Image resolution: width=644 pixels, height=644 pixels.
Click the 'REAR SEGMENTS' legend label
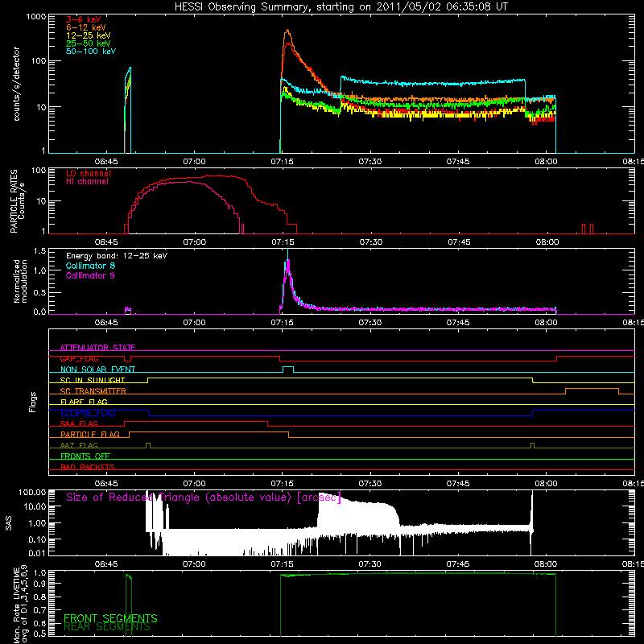point(107,627)
